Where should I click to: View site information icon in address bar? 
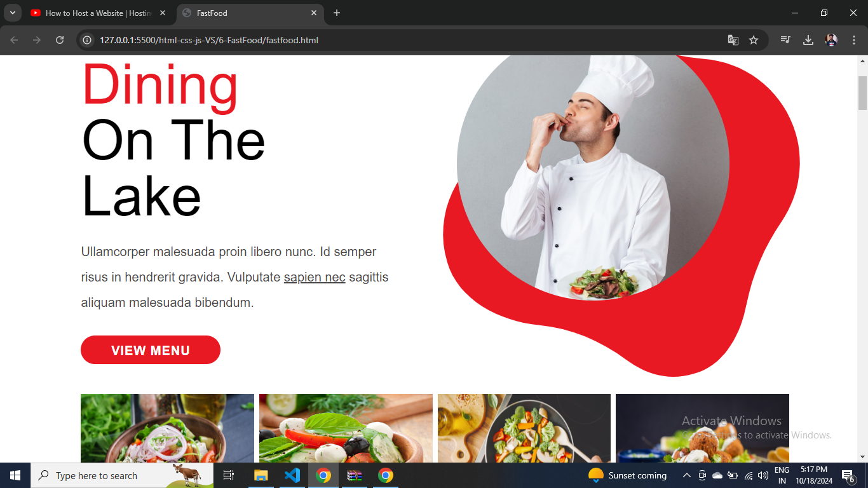point(88,40)
